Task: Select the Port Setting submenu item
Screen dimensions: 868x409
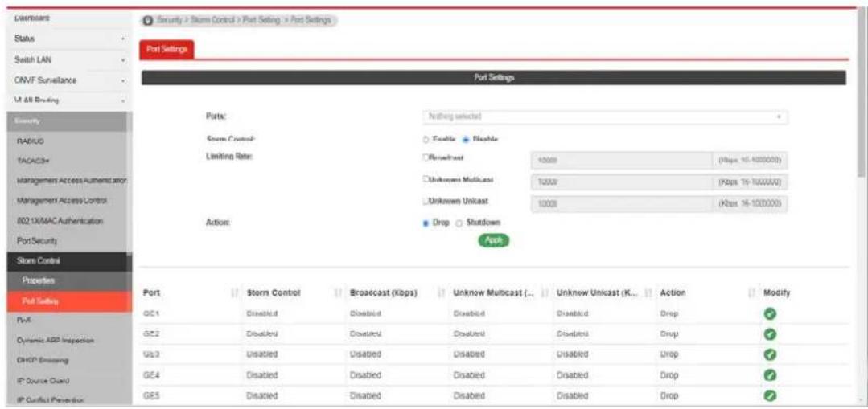Action: pos(69,301)
